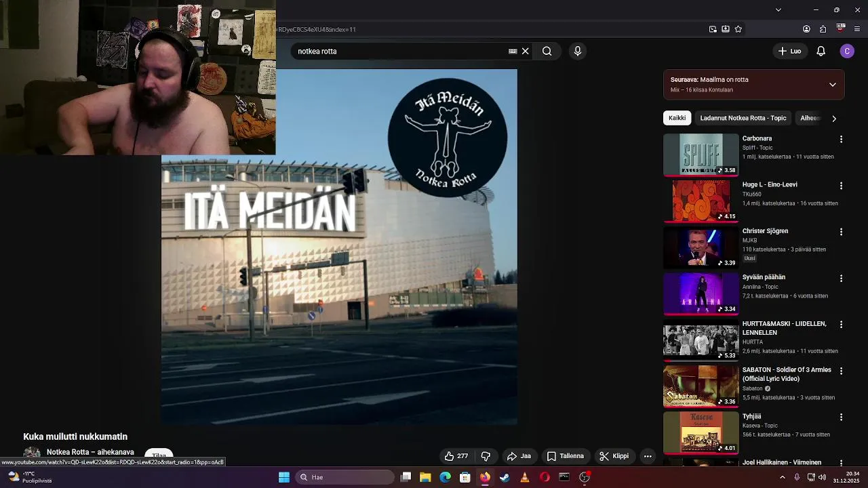Image resolution: width=868 pixels, height=488 pixels.
Task: Open the uBlock Origin extension icon
Action: point(841,28)
